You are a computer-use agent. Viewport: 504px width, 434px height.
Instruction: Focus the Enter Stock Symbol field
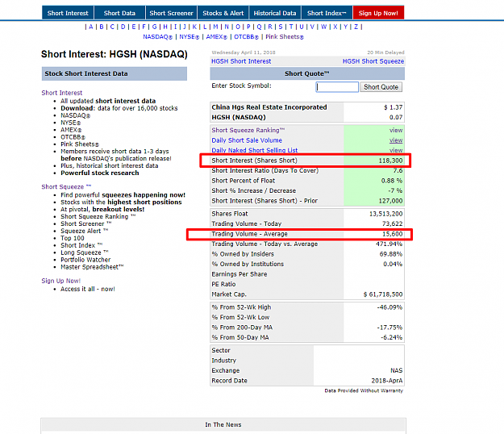pyautogui.click(x=337, y=87)
